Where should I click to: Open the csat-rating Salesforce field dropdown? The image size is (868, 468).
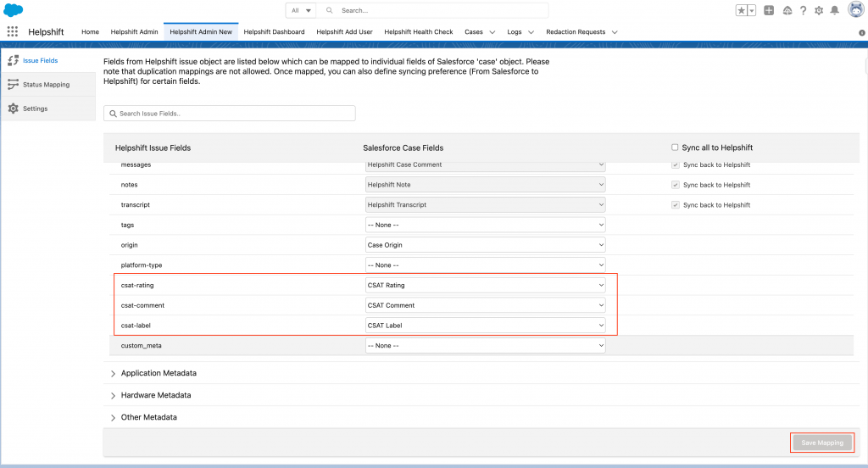pos(485,286)
